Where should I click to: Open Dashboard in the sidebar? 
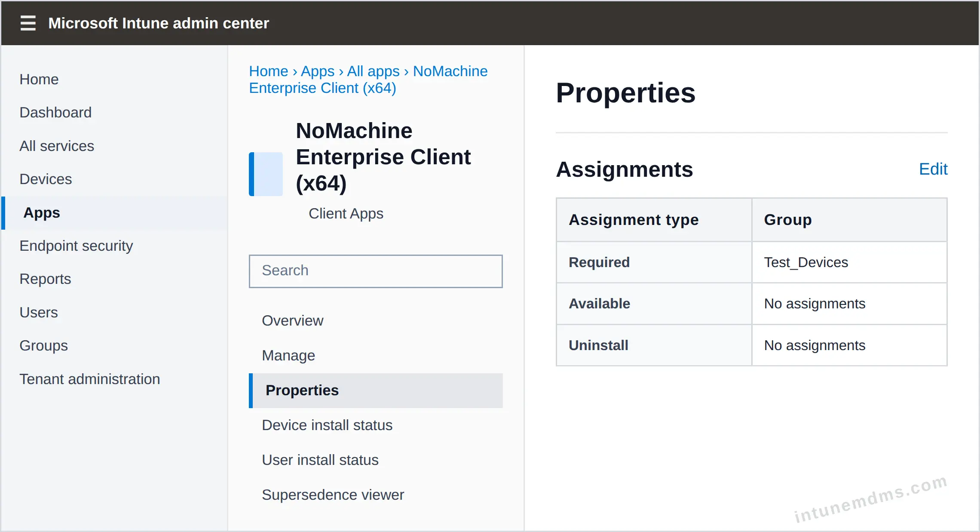click(55, 112)
